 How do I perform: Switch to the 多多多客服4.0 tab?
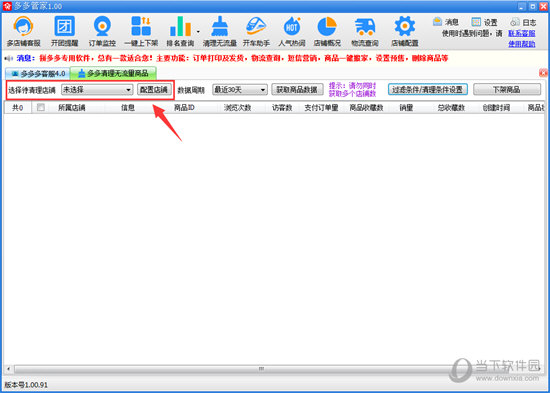click(38, 74)
